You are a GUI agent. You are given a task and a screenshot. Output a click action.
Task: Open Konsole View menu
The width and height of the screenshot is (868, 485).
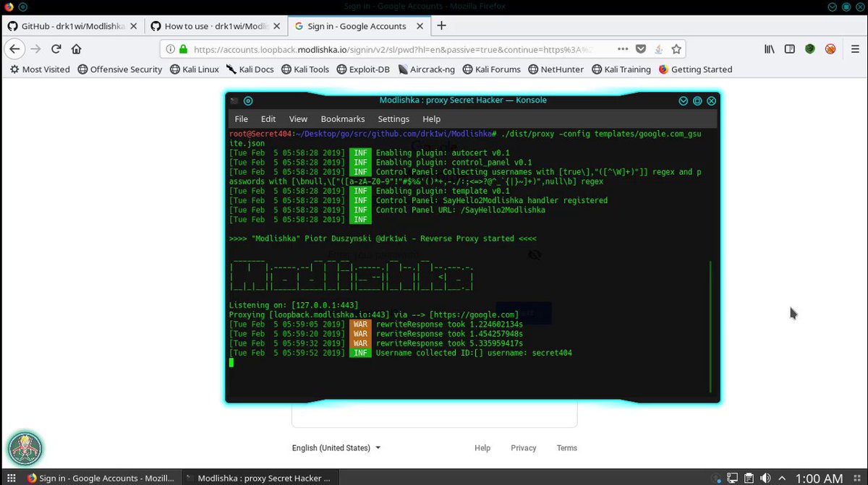pos(298,119)
